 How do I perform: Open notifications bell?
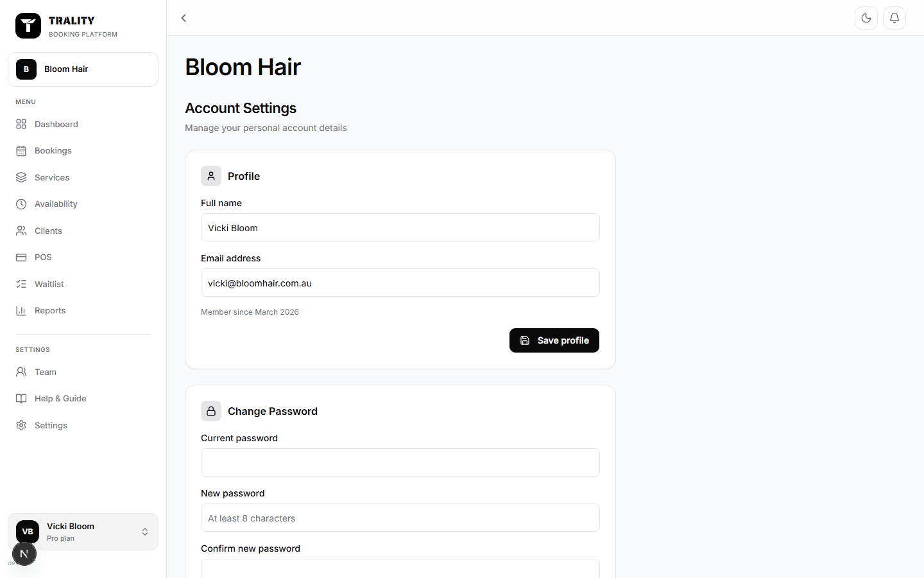(894, 18)
